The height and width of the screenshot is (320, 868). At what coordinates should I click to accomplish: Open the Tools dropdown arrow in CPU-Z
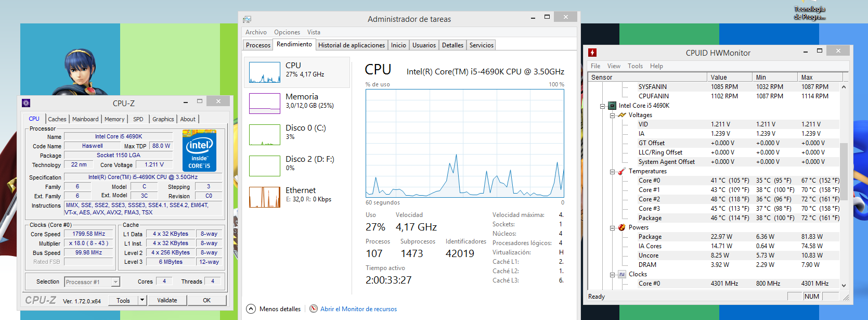142,300
